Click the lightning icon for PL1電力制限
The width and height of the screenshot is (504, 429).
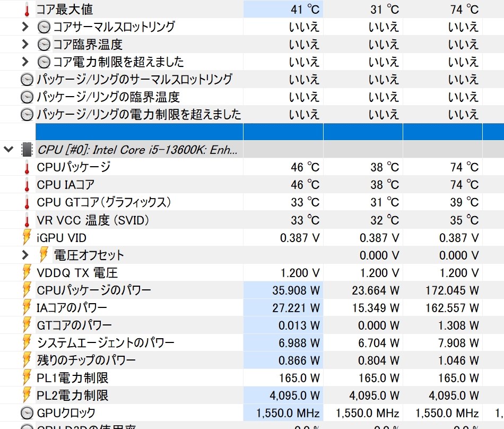click(27, 377)
